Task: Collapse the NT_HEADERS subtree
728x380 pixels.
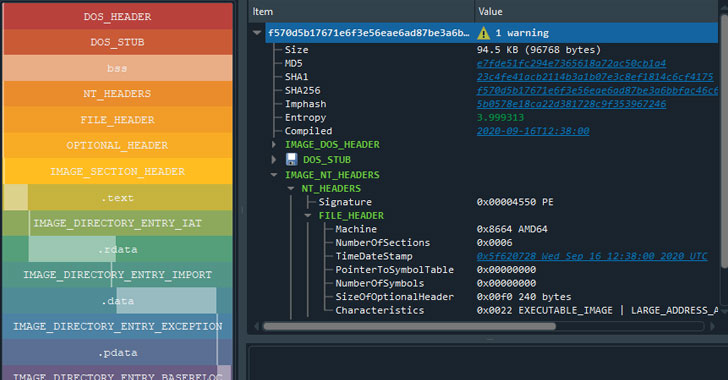Action: pyautogui.click(x=291, y=189)
